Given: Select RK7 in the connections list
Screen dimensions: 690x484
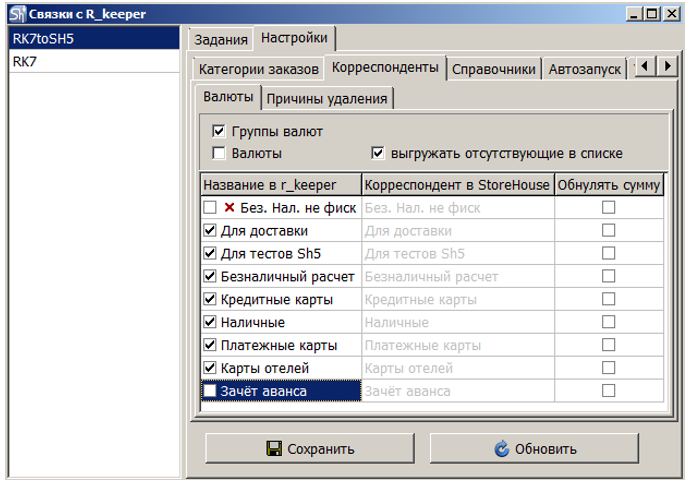Looking at the screenshot, I should (x=25, y=62).
